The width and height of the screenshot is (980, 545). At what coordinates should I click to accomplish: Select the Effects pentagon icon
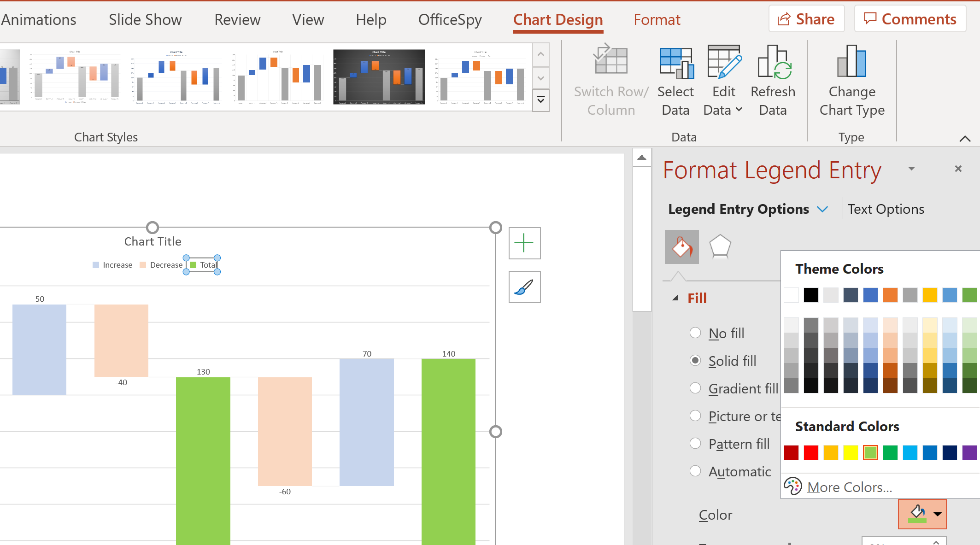720,246
